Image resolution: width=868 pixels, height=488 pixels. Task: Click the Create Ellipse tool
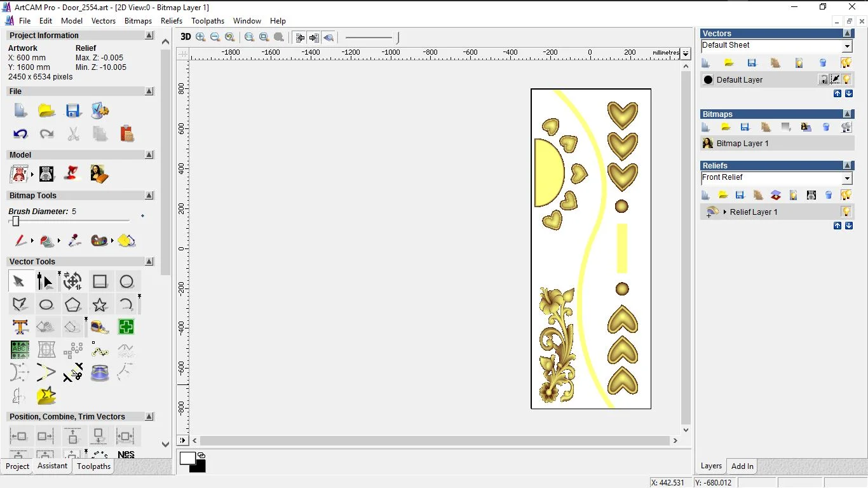[x=46, y=304]
